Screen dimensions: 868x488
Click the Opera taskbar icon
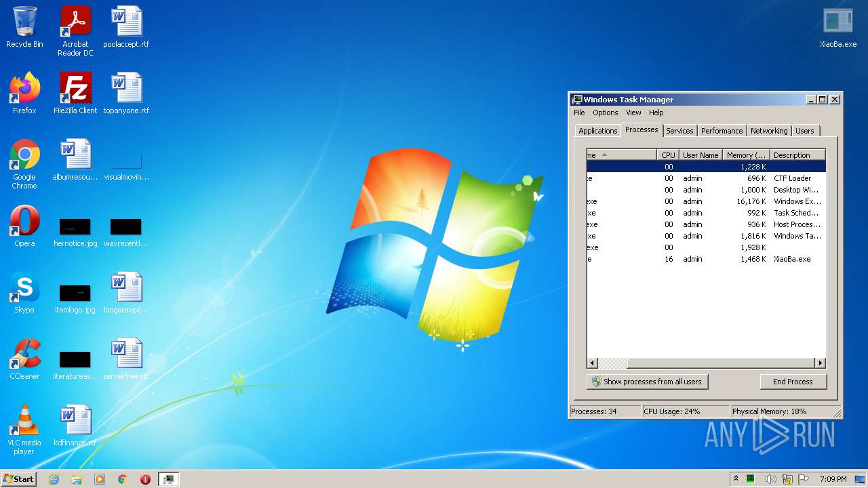(145, 479)
